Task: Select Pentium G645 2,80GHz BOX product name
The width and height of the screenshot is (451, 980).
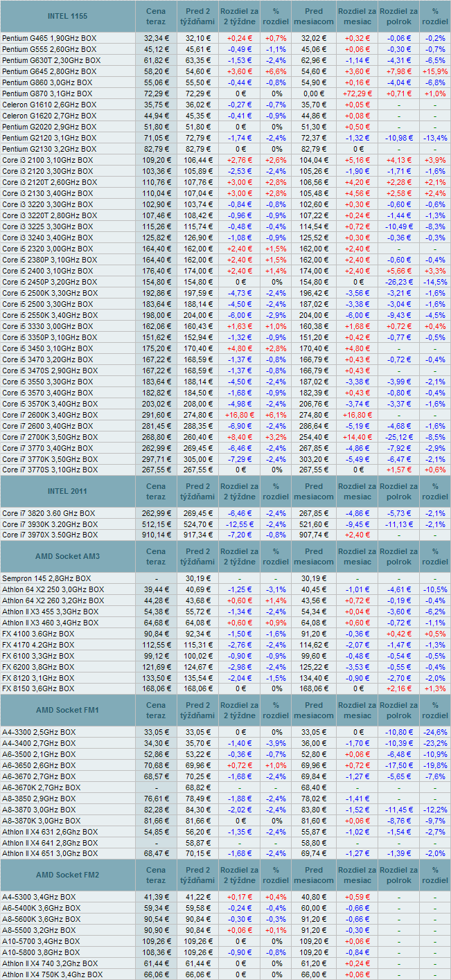Action: tap(50, 71)
